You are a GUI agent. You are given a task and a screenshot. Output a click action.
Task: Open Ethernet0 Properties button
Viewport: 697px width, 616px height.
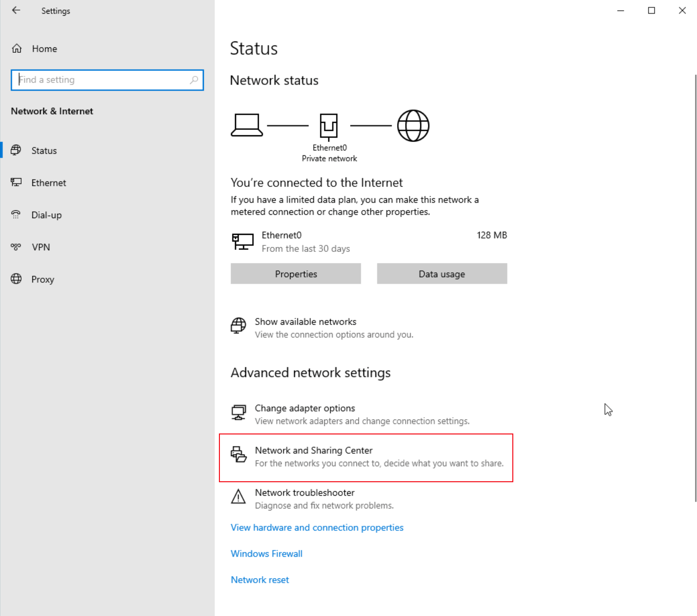(x=296, y=274)
